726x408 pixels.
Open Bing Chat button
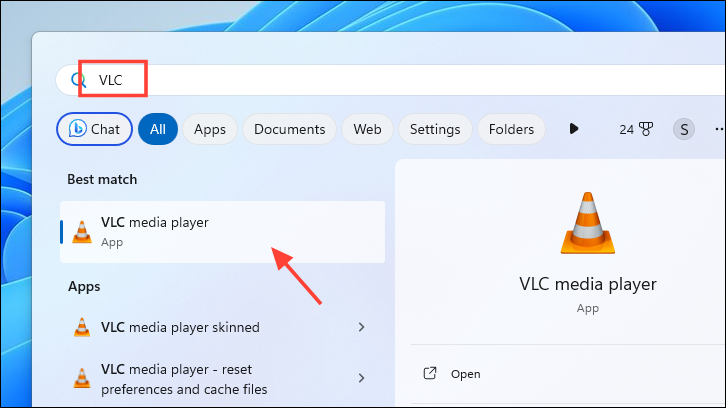94,129
